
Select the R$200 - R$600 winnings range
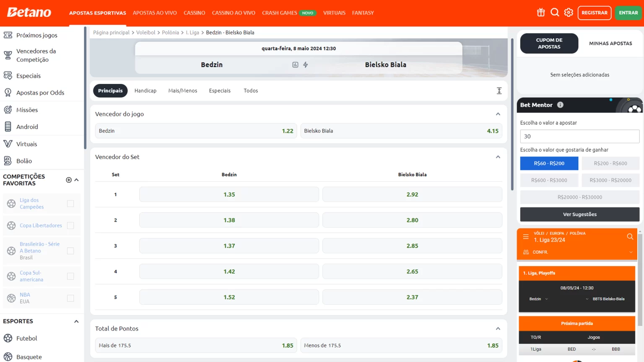[610, 163]
